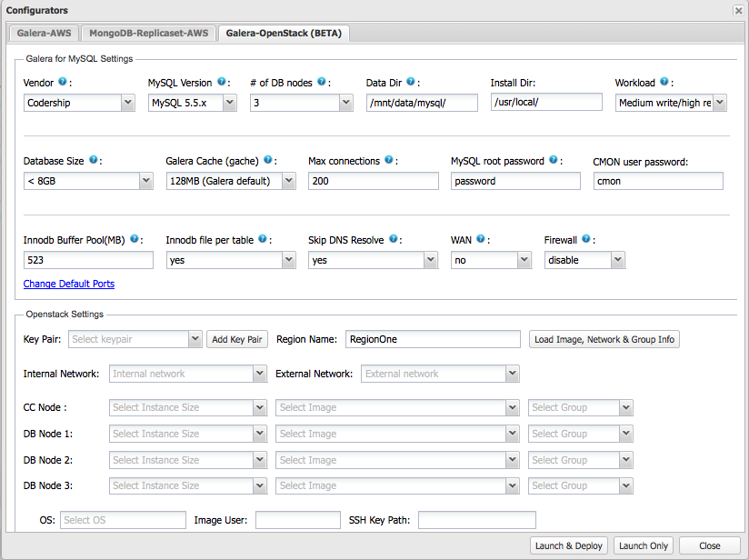Click the help icon next to Vendor
749x560 pixels.
tap(63, 82)
